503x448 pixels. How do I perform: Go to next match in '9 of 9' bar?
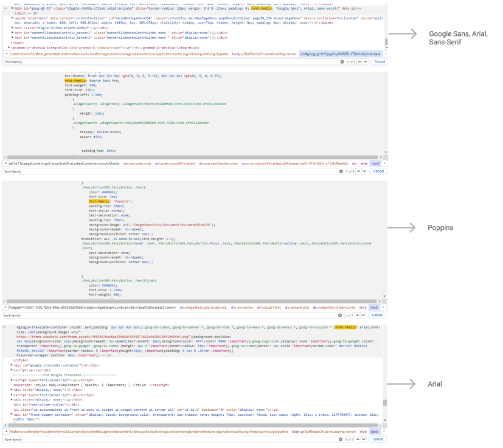tap(366, 61)
